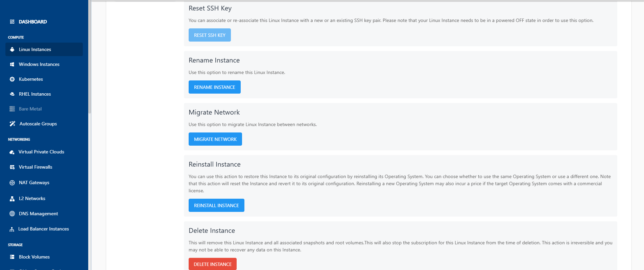Open Load Balancer Instances in sidebar
644x270 pixels.
tap(43, 229)
